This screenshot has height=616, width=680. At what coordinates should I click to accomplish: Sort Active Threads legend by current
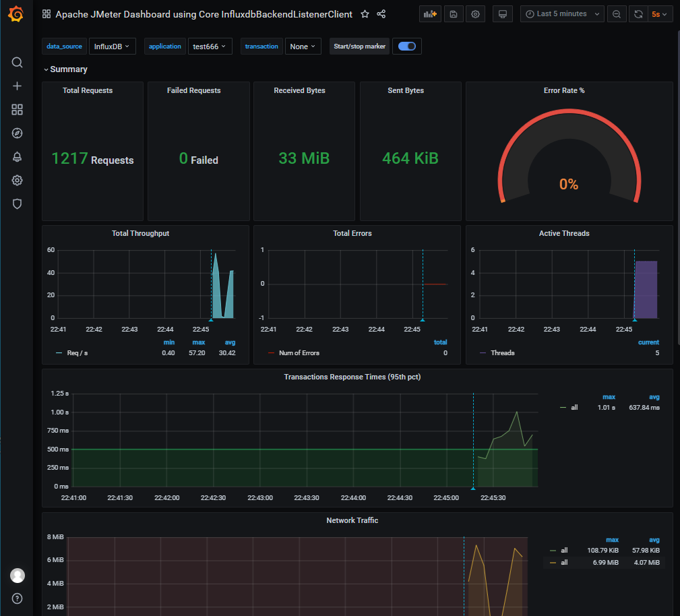tap(649, 342)
